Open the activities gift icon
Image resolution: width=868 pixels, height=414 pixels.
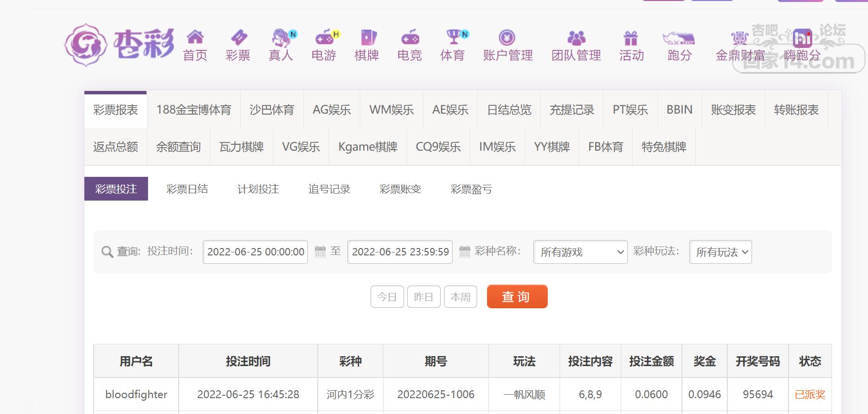(x=631, y=38)
